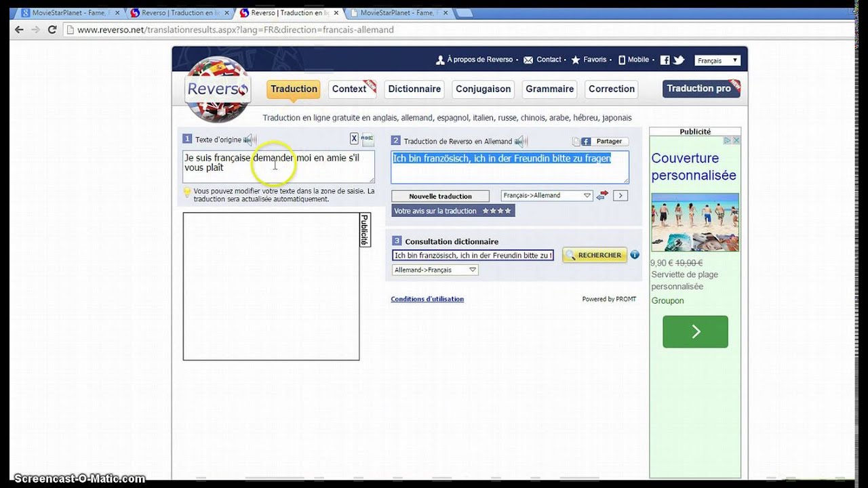Click the Groupon ad text
Image resolution: width=868 pixels, height=488 pixels.
point(668,300)
